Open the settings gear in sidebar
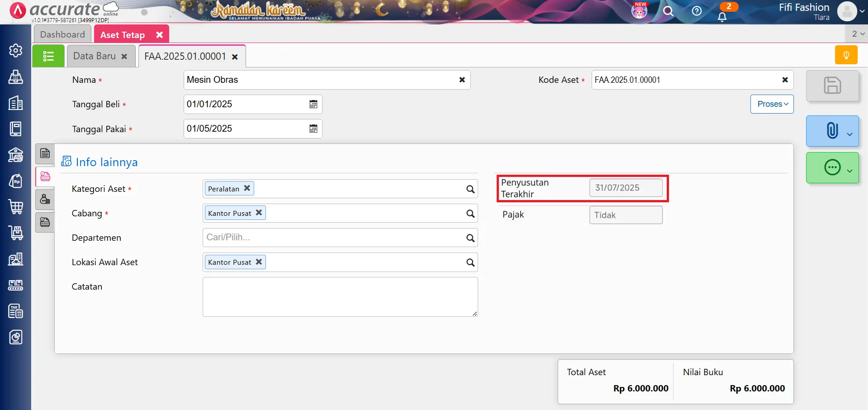This screenshot has width=868, height=410. click(x=16, y=50)
